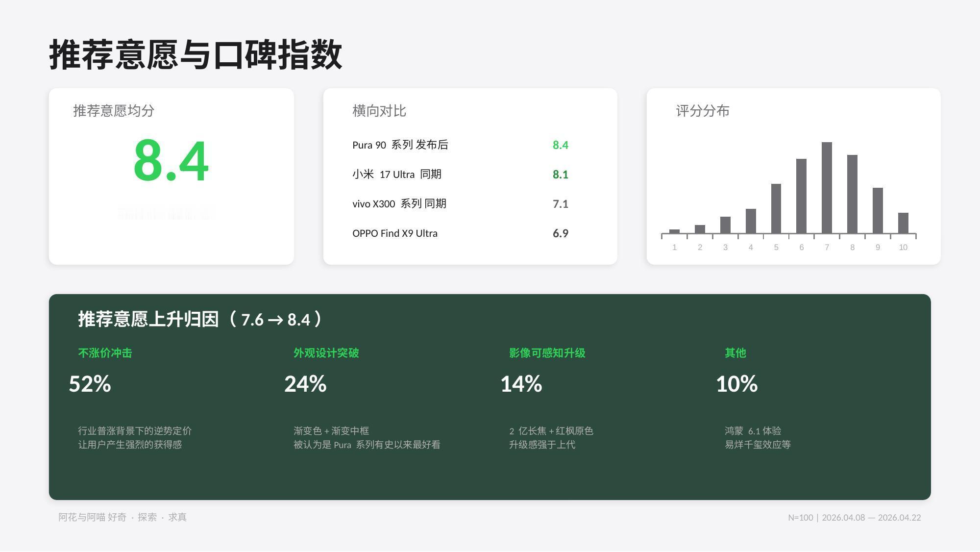Click the 14% figure for 影像可感知升级
Screen dimensions: 980x552
[x=521, y=384]
